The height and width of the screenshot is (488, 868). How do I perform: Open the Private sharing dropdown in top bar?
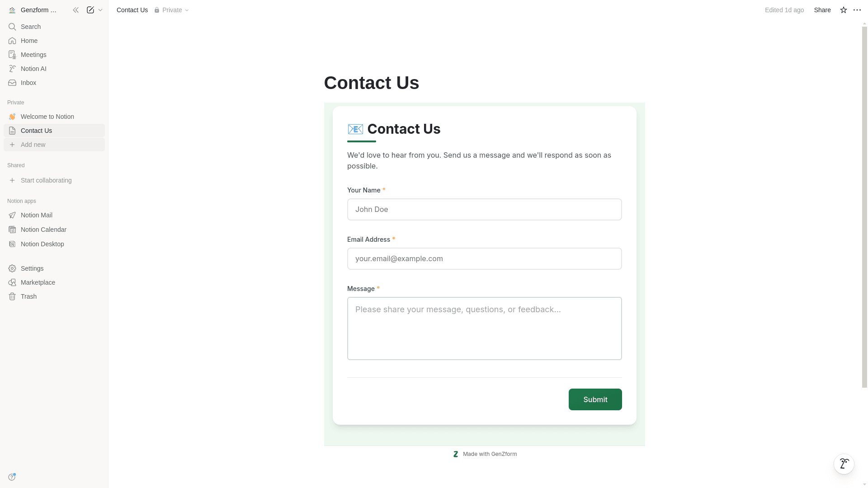172,10
